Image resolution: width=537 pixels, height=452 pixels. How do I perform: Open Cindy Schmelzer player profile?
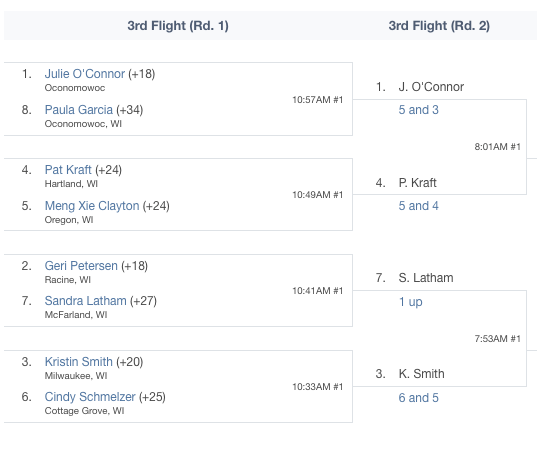(90, 397)
